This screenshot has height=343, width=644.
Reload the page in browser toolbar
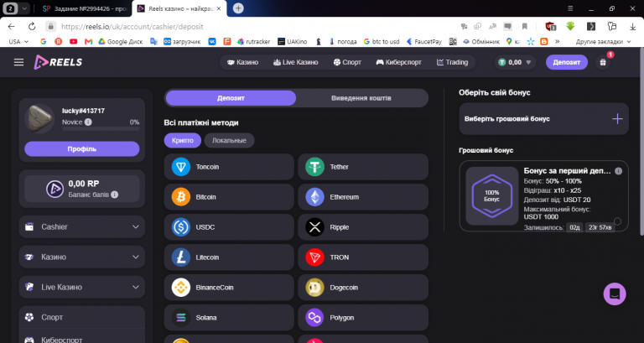pyautogui.click(x=32, y=27)
